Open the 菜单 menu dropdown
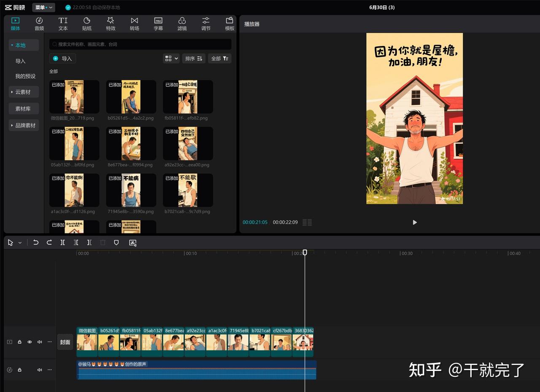This screenshot has width=540, height=392. 43,8
